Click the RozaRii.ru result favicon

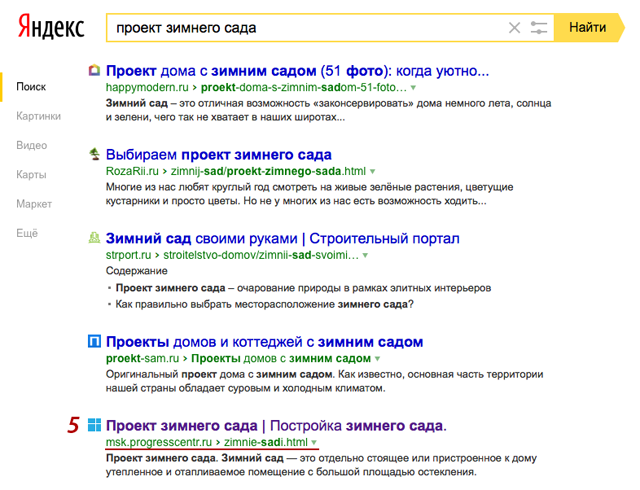click(x=94, y=154)
